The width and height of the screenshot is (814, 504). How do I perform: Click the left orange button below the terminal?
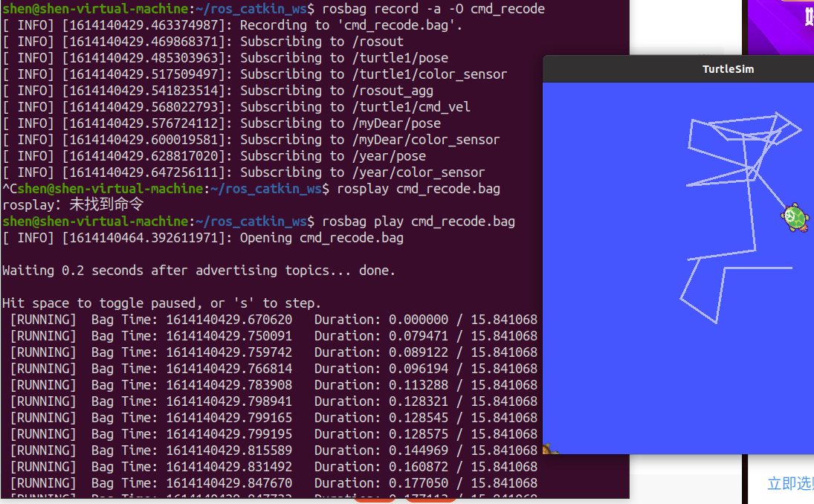point(375,500)
